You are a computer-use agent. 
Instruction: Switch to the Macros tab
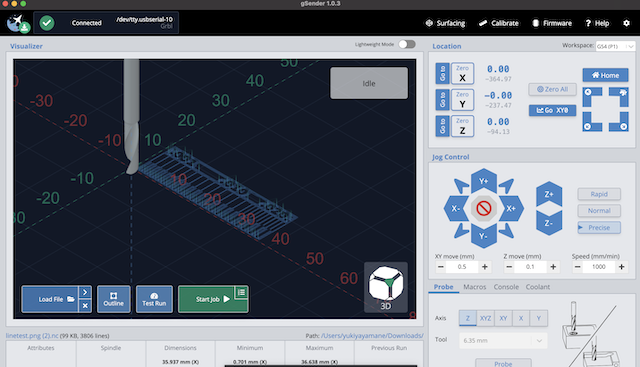pos(475,287)
